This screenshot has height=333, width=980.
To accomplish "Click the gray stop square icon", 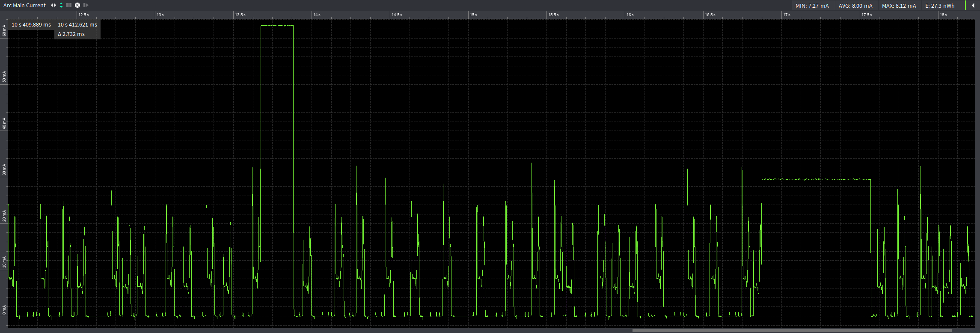I will pyautogui.click(x=69, y=5).
